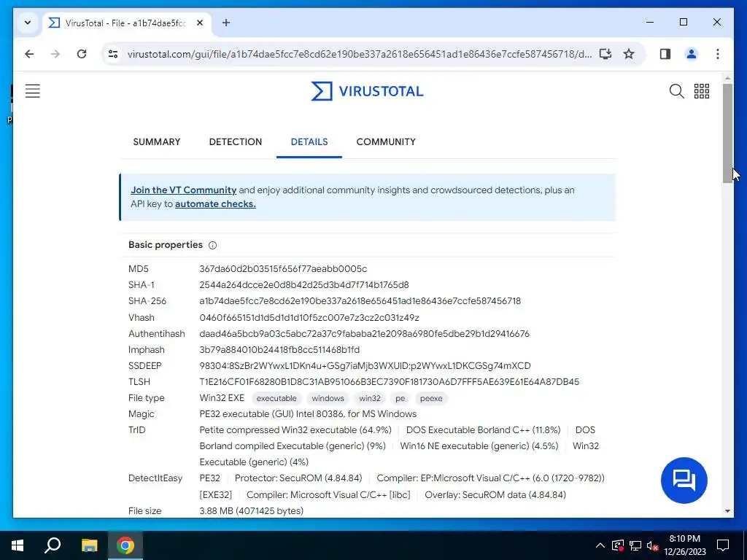This screenshot has height=560, width=747.
Task: Go back with browser back arrow
Action: tap(29, 54)
